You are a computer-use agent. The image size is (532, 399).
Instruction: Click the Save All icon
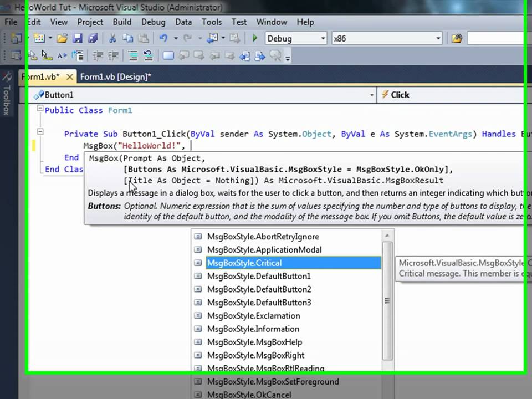93,38
